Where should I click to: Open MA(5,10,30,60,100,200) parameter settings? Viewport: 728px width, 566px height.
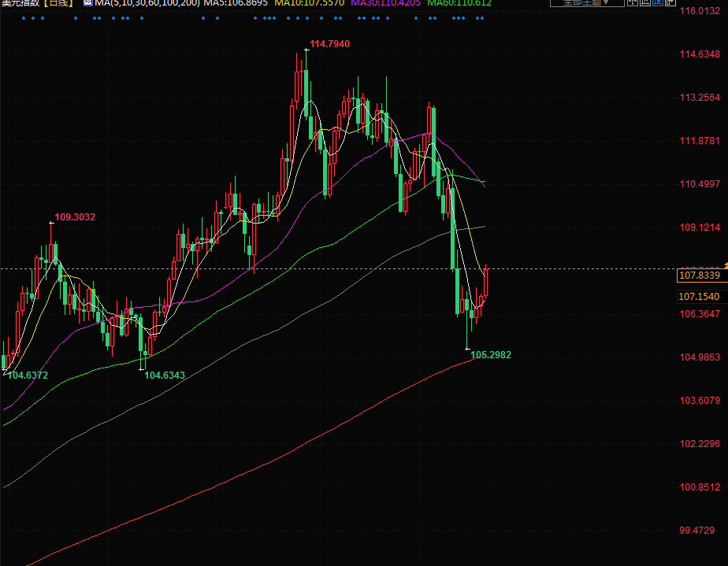click(146, 3)
